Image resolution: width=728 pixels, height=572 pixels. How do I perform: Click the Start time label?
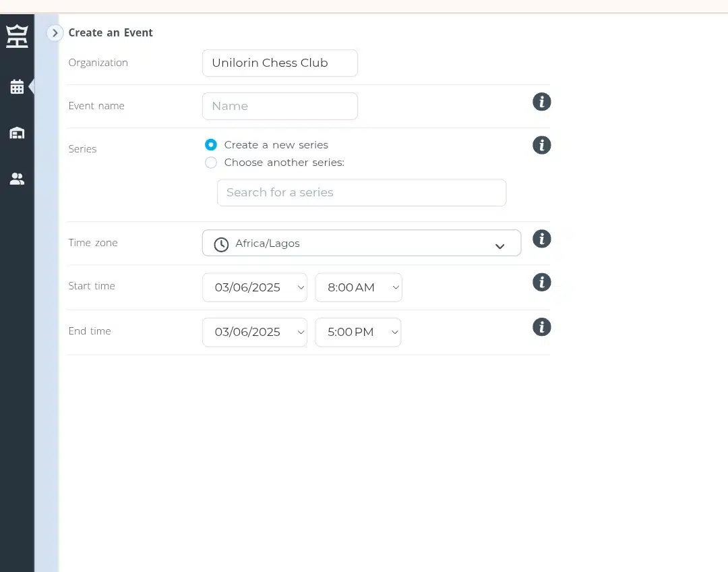[x=92, y=286]
